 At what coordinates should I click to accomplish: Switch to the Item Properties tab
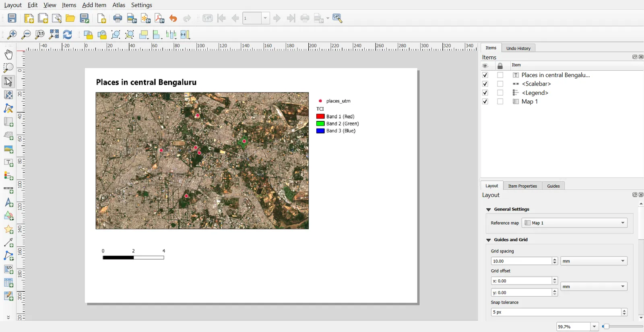[522, 186]
